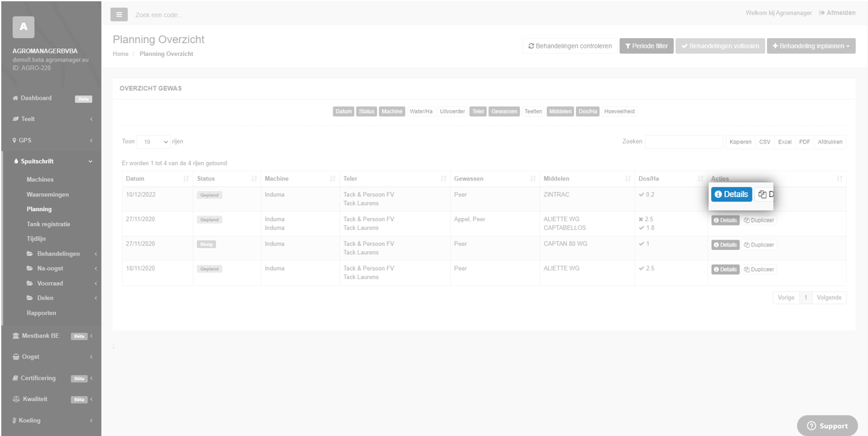
Task: Collapse the Spuitschrift sidebar menu
Action: (x=51, y=161)
